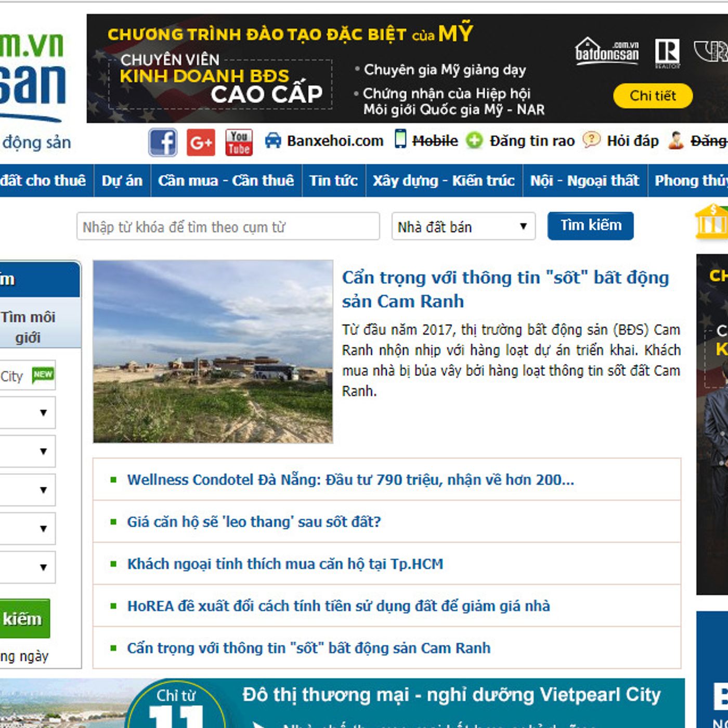The height and width of the screenshot is (728, 728).
Task: Expand the third sidebar dropdown below City
Action: coord(27,490)
